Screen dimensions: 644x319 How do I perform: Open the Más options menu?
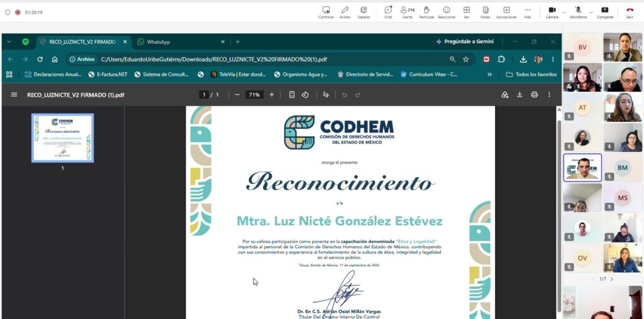528,12
